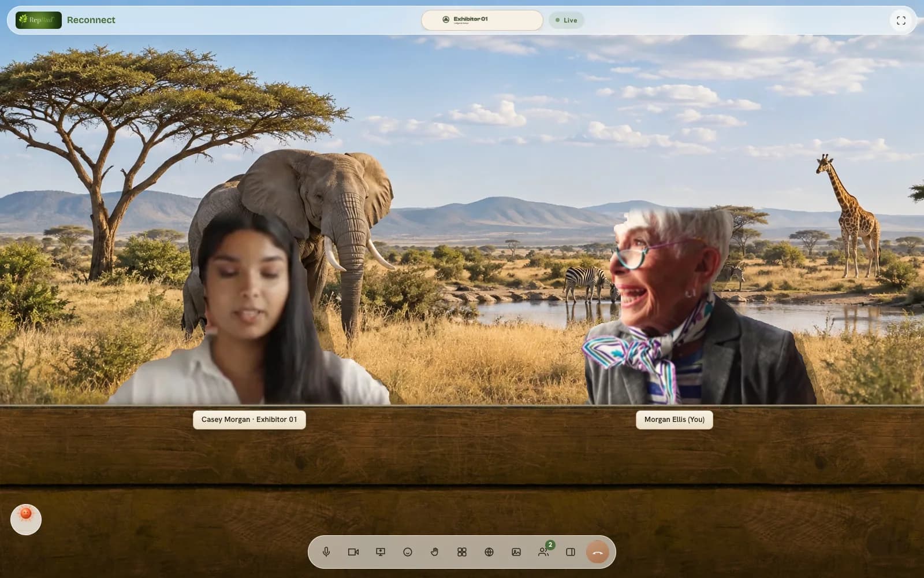This screenshot has width=924, height=578.
Task: Hang up and leave the call
Action: pyautogui.click(x=598, y=552)
